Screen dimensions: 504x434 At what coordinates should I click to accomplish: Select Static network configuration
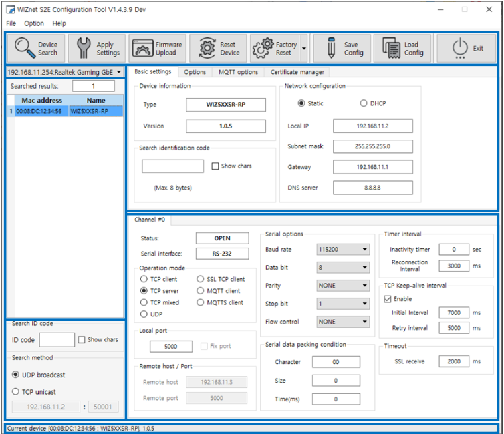click(x=311, y=103)
